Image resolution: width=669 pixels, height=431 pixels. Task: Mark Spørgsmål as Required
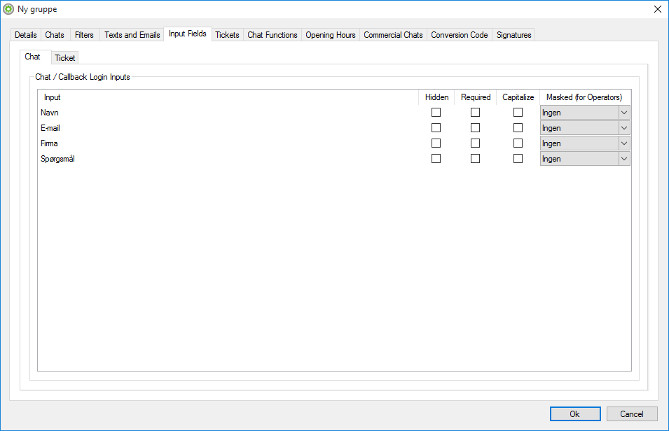click(x=475, y=159)
